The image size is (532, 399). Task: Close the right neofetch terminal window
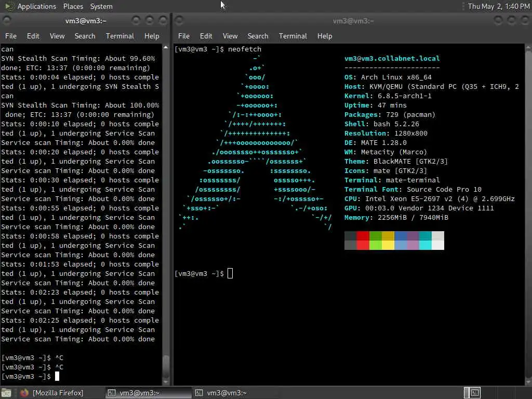point(525,21)
